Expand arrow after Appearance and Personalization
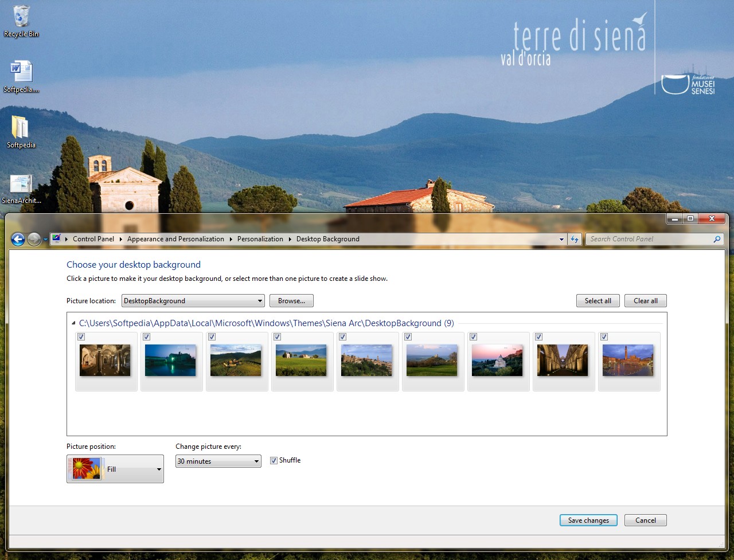The width and height of the screenshot is (734, 560). tap(231, 239)
